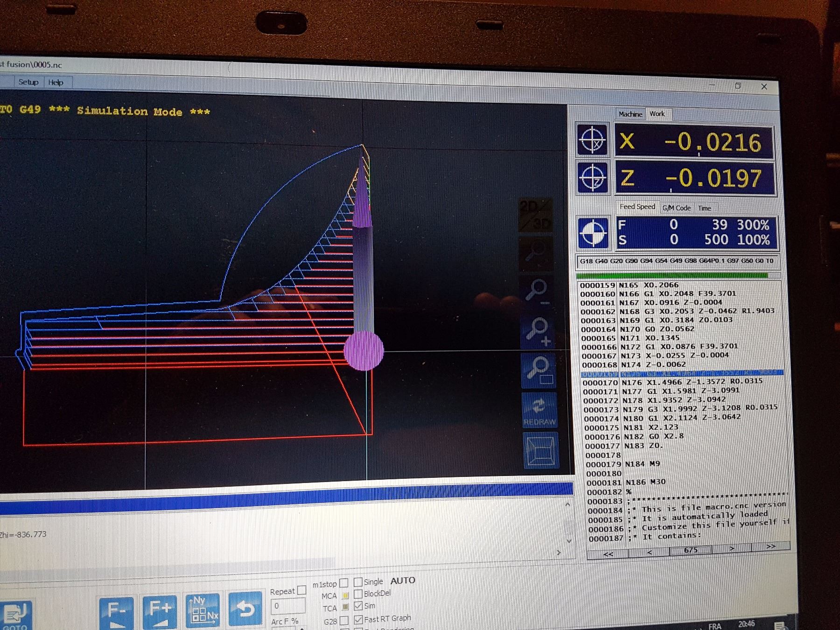Switch to the Machine coordinates tab
The image size is (840, 630).
[630, 114]
